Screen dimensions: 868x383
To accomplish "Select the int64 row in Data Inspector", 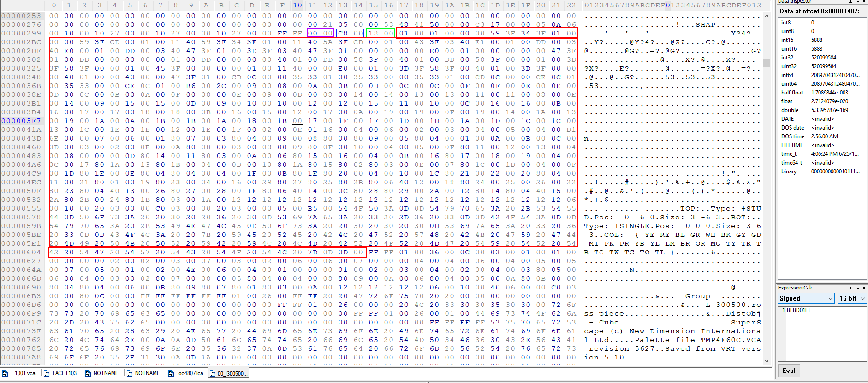I will (x=822, y=75).
